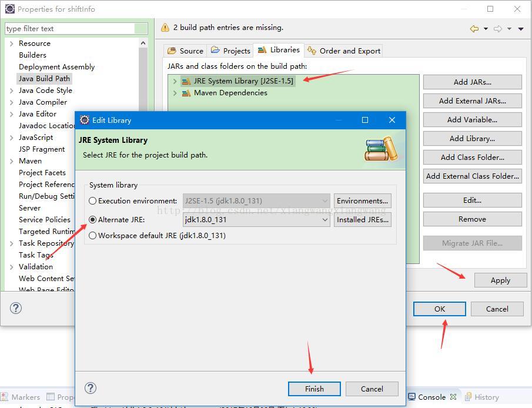Select Execution environment radio button
The height and width of the screenshot is (408, 532).
pyautogui.click(x=92, y=201)
